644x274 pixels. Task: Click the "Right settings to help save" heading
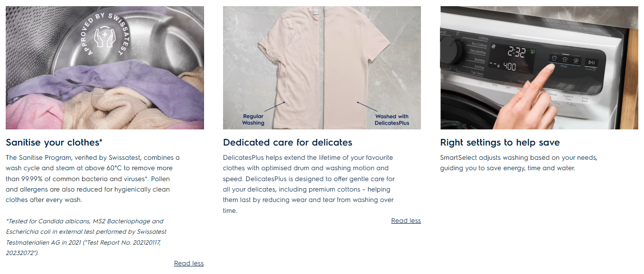tap(500, 143)
